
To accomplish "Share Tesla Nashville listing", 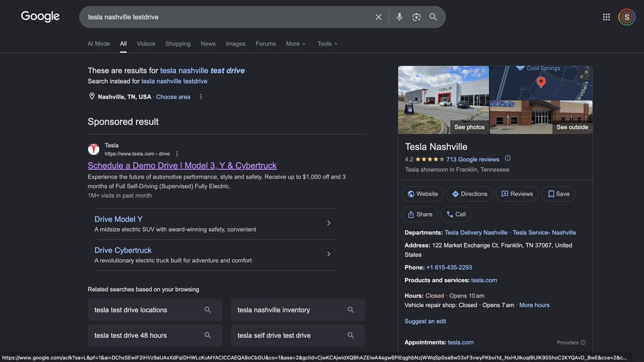I will pos(420,215).
